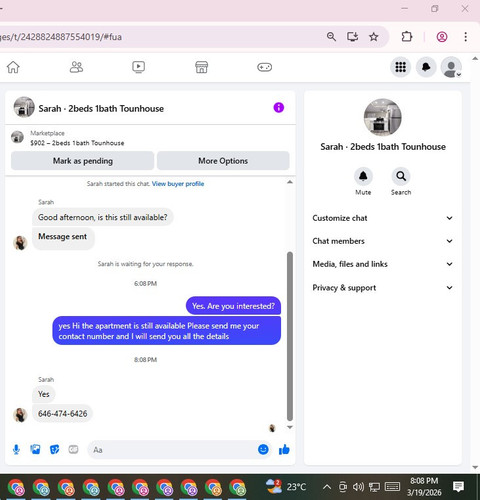Open the Marketplace storefront icon

[x=201, y=67]
